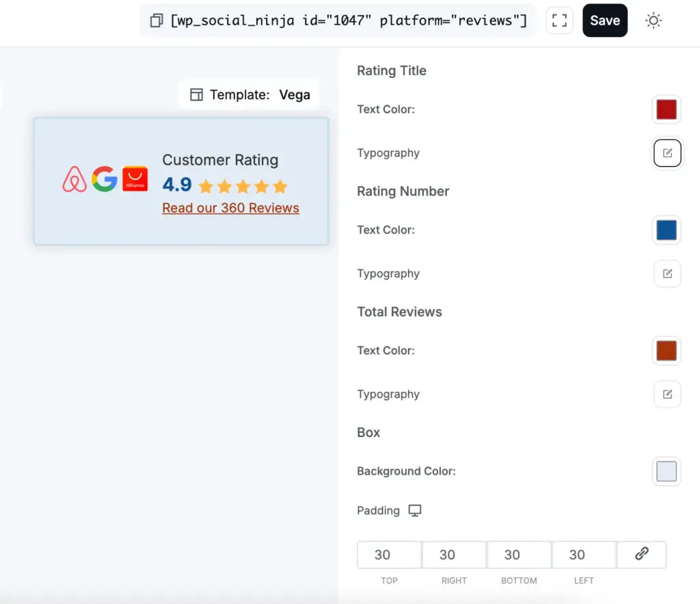Pick Total Reviews orange text color
700x604 pixels.
(667, 350)
